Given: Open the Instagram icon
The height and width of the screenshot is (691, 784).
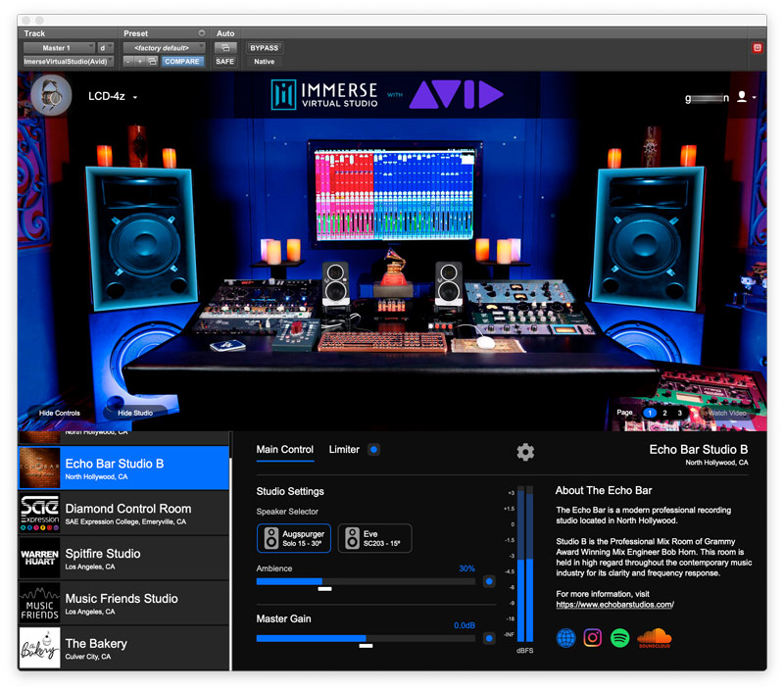Looking at the screenshot, I should coord(593,637).
